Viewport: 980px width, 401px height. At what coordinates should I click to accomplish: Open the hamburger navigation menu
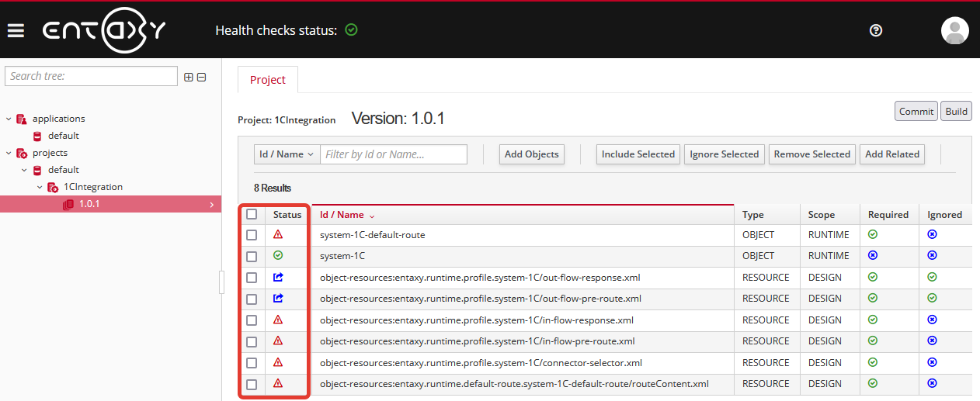click(16, 31)
